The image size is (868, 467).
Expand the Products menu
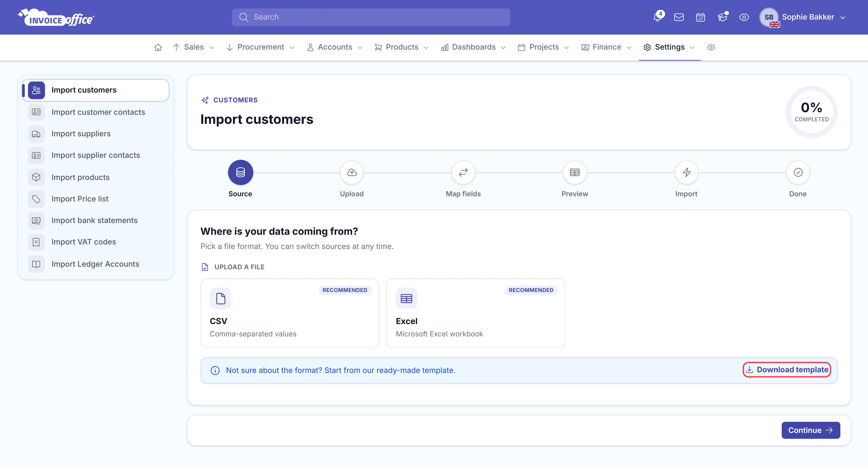point(402,48)
